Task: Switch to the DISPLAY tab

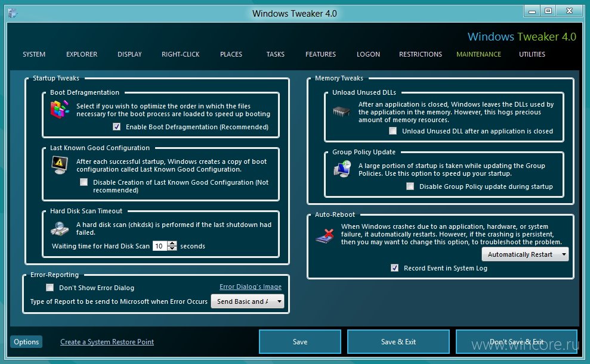Action: (129, 54)
